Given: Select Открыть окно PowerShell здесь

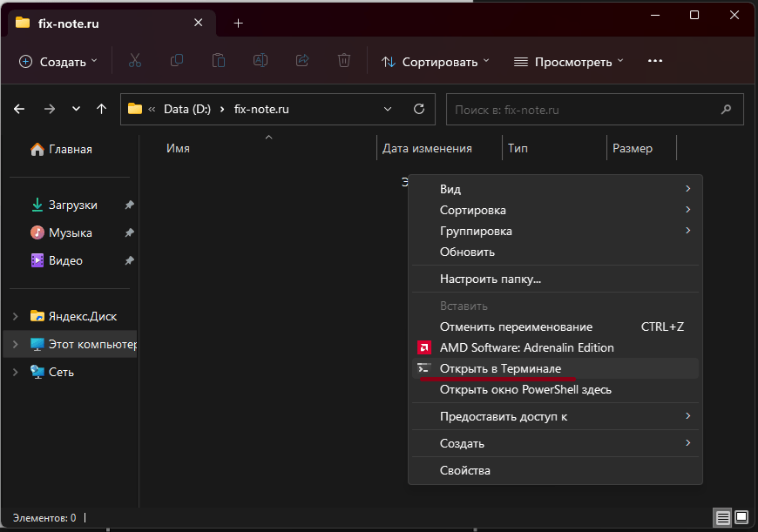Looking at the screenshot, I should 555,389.
